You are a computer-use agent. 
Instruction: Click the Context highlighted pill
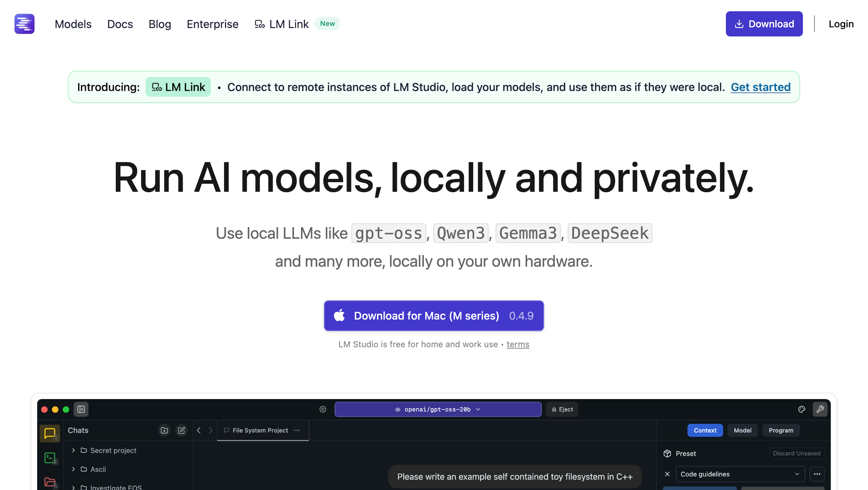[x=705, y=430]
